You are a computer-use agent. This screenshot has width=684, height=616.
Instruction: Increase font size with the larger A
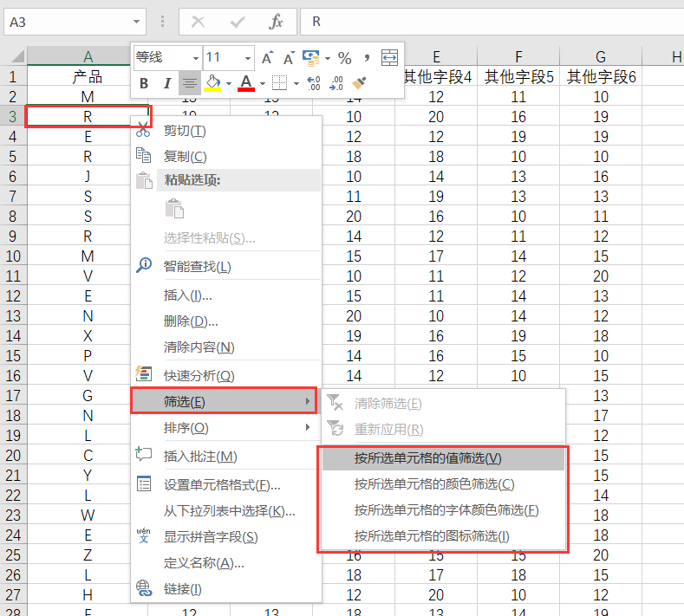coord(267,57)
